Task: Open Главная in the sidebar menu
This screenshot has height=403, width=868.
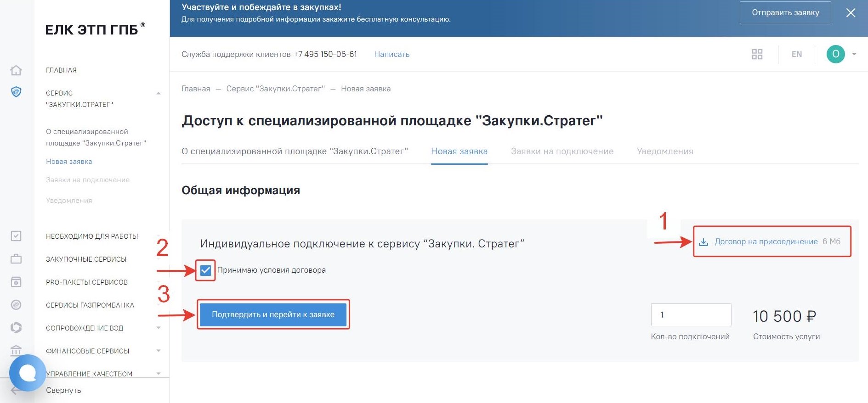Action: 61,70
